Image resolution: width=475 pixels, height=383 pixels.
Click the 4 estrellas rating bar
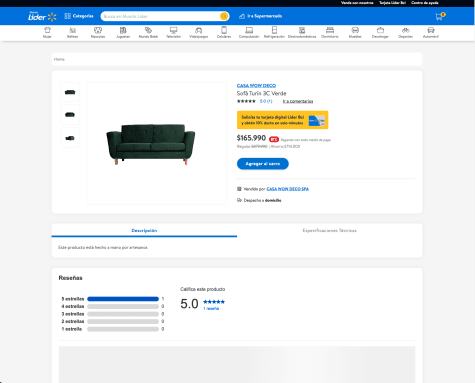tap(123, 306)
